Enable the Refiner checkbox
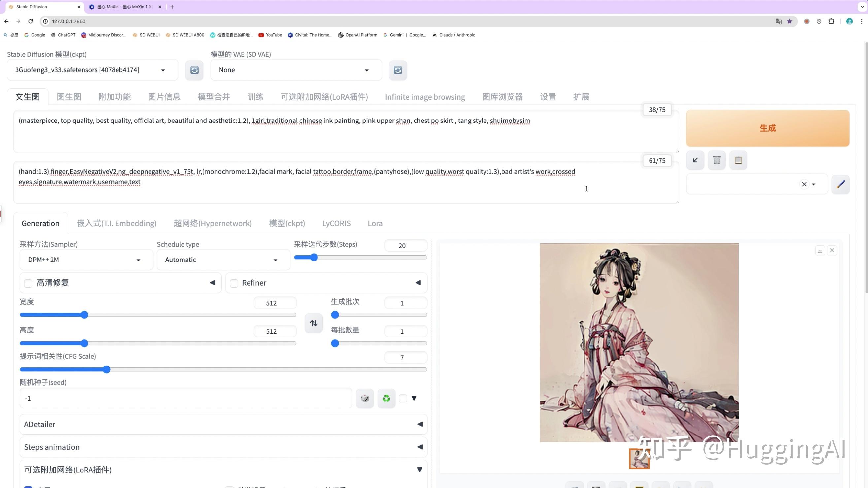The height and width of the screenshot is (488, 868). tap(234, 283)
